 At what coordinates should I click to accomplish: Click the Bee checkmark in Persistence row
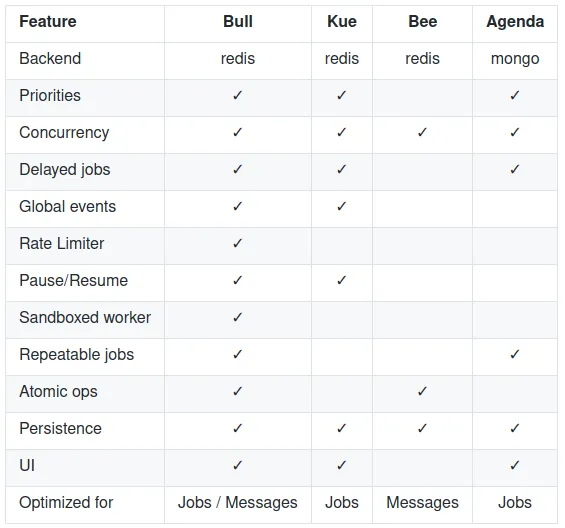coord(422,429)
